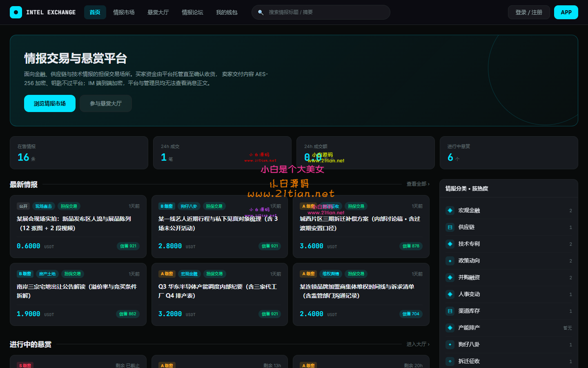Click the 狗仔八卦 category icon

coord(450,344)
